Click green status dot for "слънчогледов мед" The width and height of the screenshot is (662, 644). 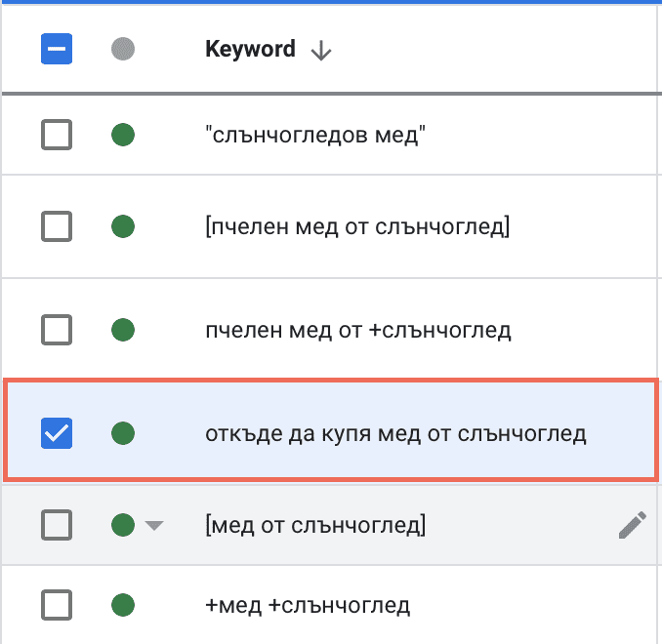[x=123, y=135]
